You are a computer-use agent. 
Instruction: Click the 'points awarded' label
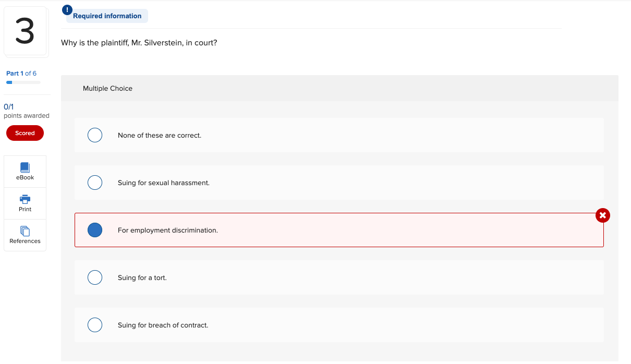coord(27,116)
